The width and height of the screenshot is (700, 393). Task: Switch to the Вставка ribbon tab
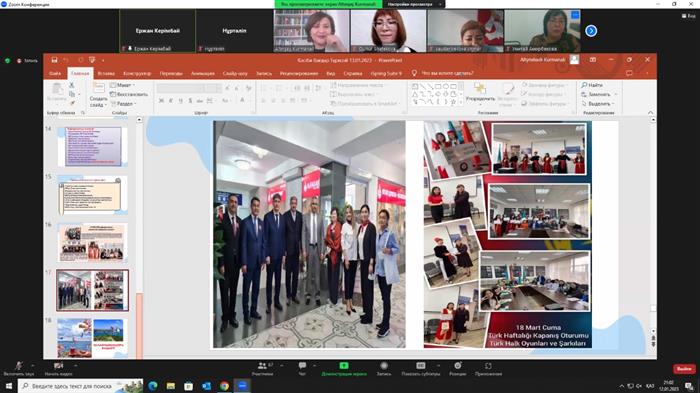[x=106, y=73]
